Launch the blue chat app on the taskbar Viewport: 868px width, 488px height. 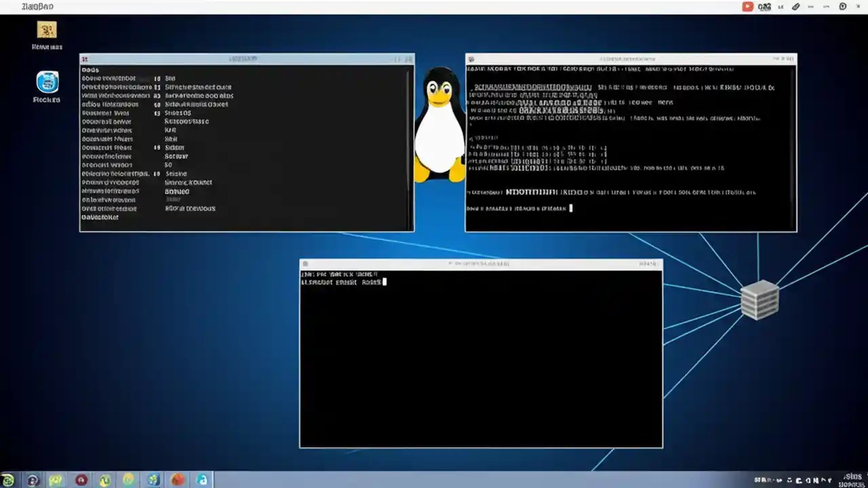click(x=202, y=480)
